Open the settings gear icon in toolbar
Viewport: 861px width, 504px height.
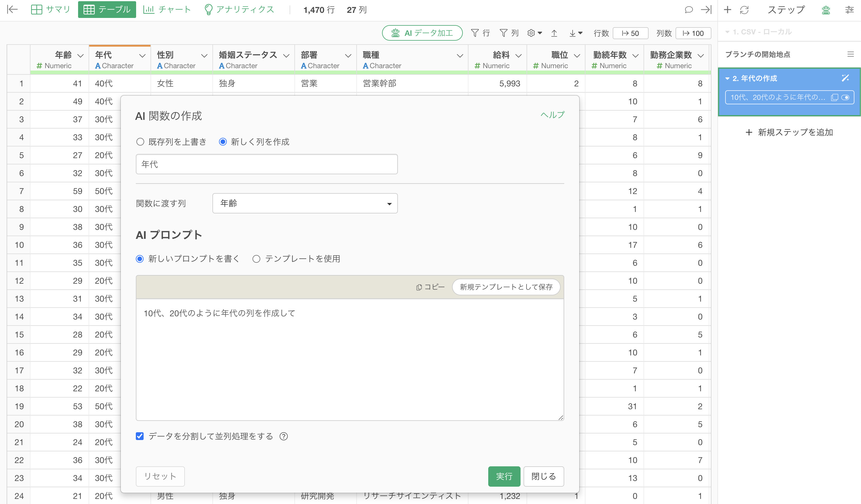point(531,33)
